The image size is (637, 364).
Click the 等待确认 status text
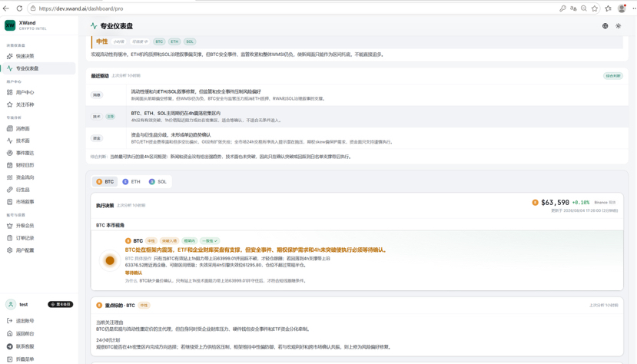pyautogui.click(x=134, y=273)
